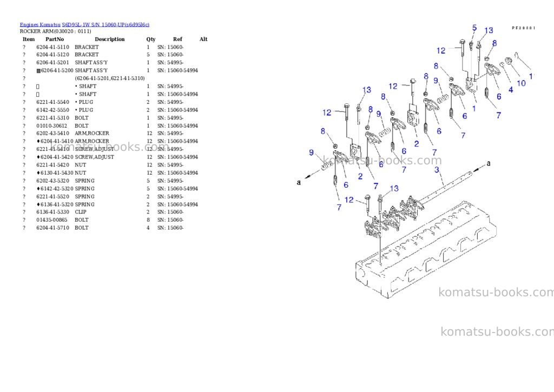Select part number 6130-41-5430
This screenshot has height=392, width=554.
pyautogui.click(x=57, y=173)
